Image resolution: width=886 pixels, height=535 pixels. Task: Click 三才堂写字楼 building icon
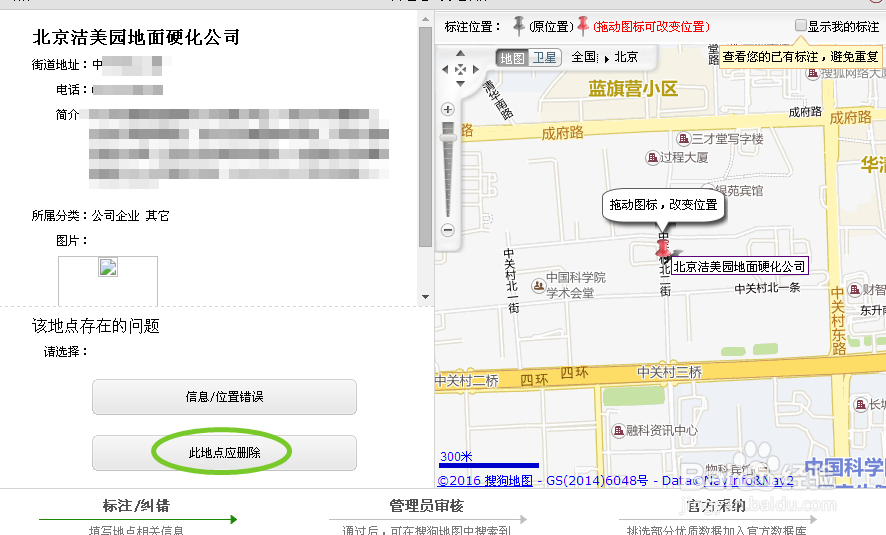(x=683, y=138)
